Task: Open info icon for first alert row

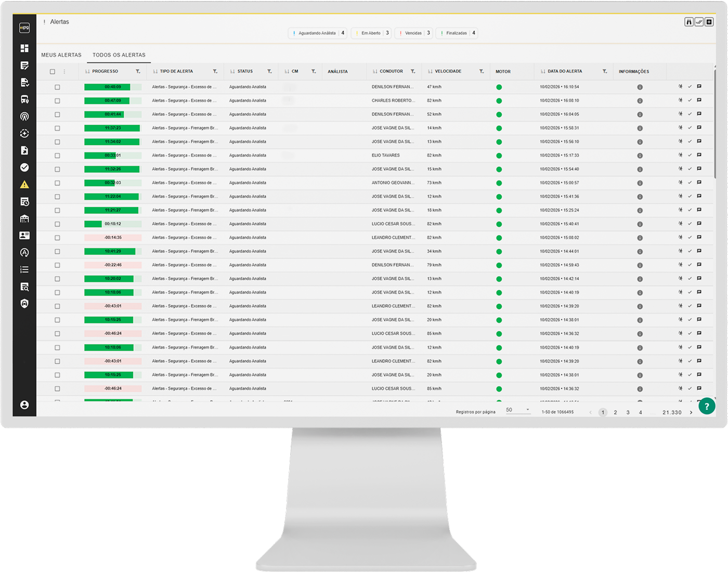Action: click(640, 87)
